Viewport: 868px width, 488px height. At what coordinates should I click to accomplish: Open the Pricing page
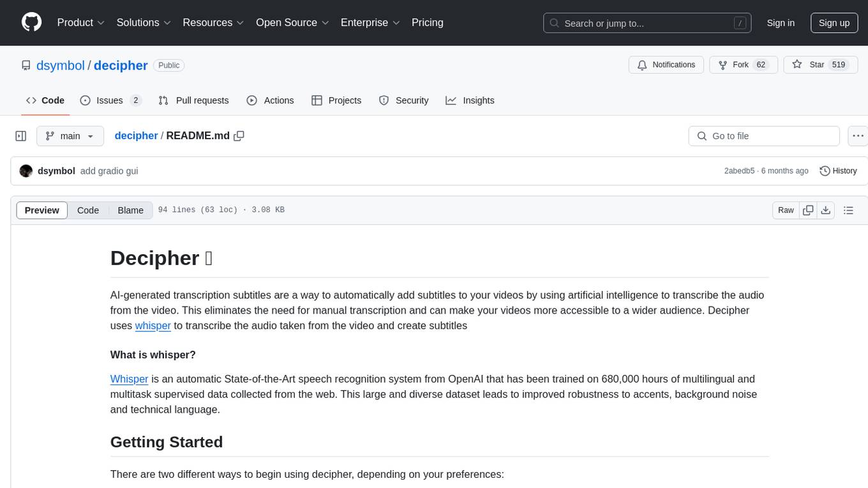(428, 22)
